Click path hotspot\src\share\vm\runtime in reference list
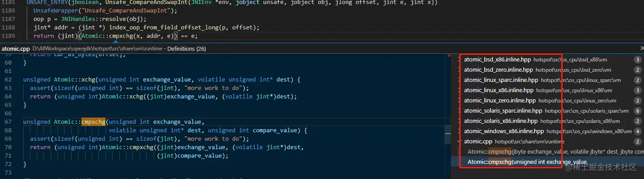644x179 pixels. pos(530,142)
